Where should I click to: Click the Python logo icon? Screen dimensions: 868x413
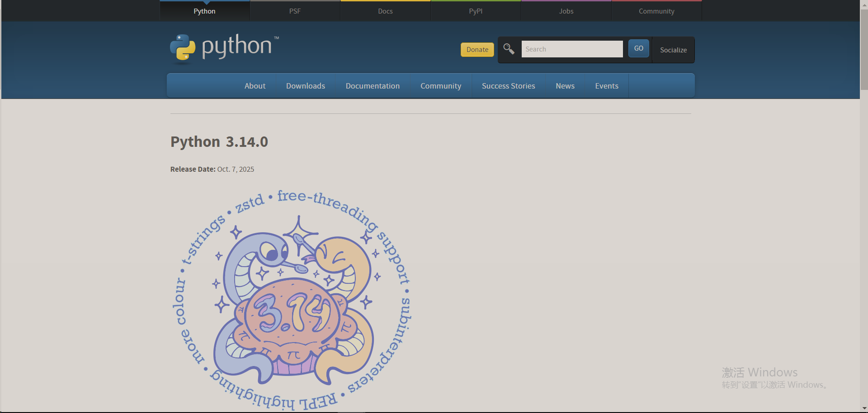(183, 47)
